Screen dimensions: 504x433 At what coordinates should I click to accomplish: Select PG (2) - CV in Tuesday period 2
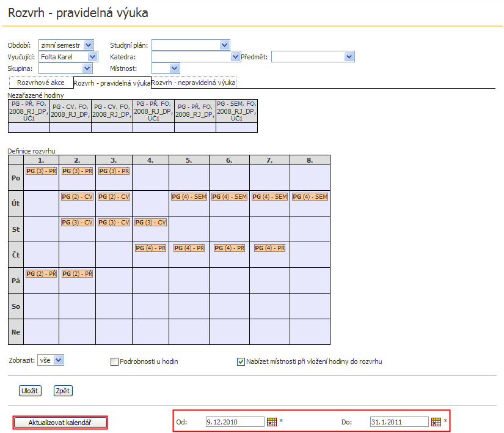(x=78, y=196)
